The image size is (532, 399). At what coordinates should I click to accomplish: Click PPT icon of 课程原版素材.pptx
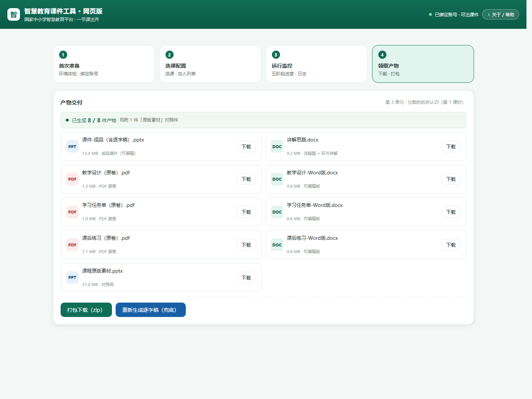(72, 277)
